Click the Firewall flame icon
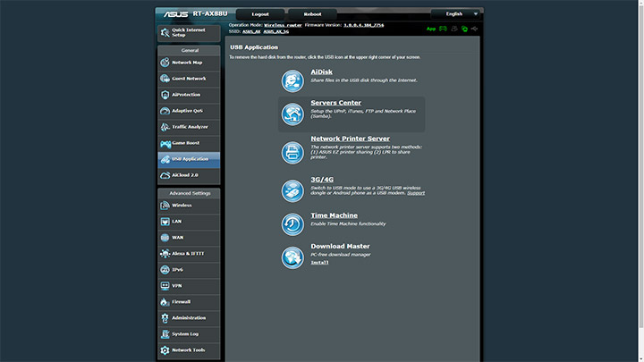 click(x=165, y=302)
